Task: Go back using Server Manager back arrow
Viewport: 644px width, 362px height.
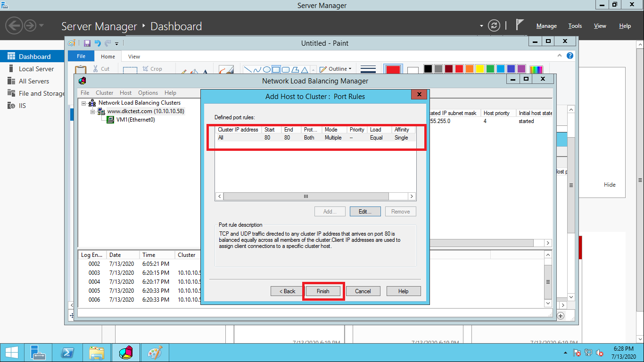Action: (15, 25)
